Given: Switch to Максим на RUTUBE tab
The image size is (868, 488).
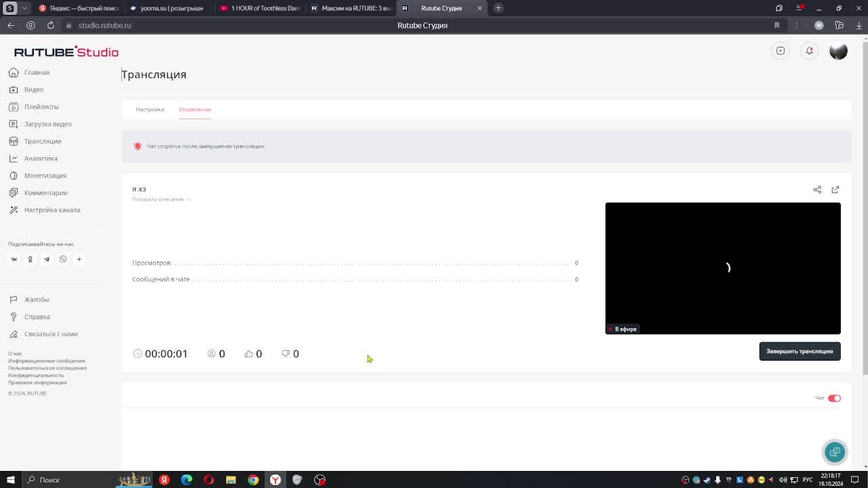Looking at the screenshot, I should (351, 8).
